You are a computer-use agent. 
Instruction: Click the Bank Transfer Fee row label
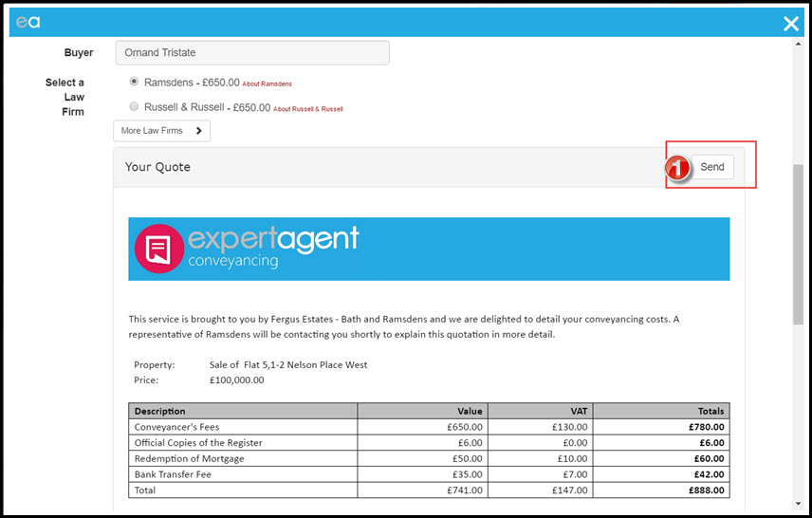(x=173, y=474)
